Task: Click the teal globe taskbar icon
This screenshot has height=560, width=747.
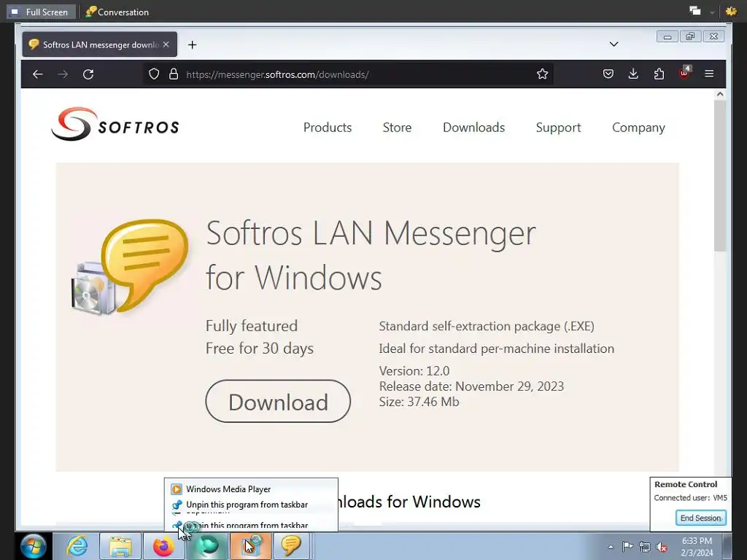Action: (x=207, y=546)
